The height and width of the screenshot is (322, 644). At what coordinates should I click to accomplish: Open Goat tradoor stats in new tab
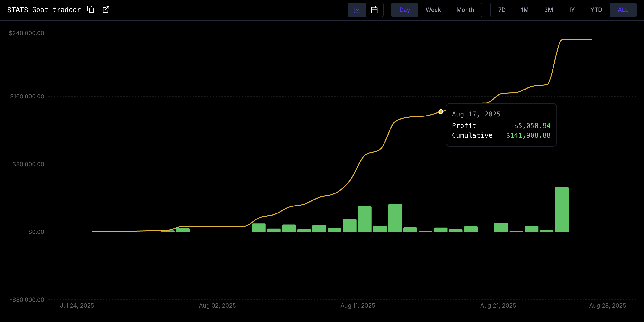pyautogui.click(x=106, y=9)
